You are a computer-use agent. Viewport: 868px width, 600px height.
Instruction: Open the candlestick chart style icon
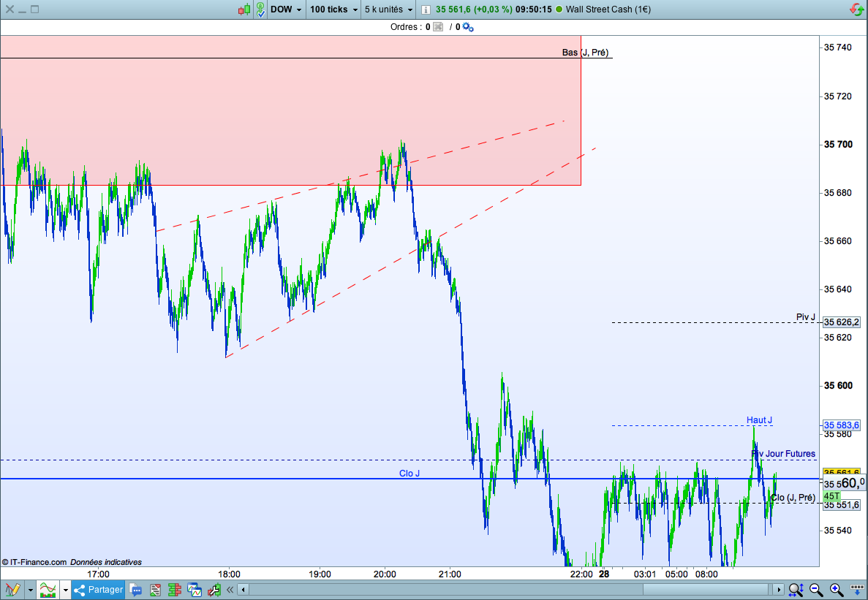[x=244, y=10]
